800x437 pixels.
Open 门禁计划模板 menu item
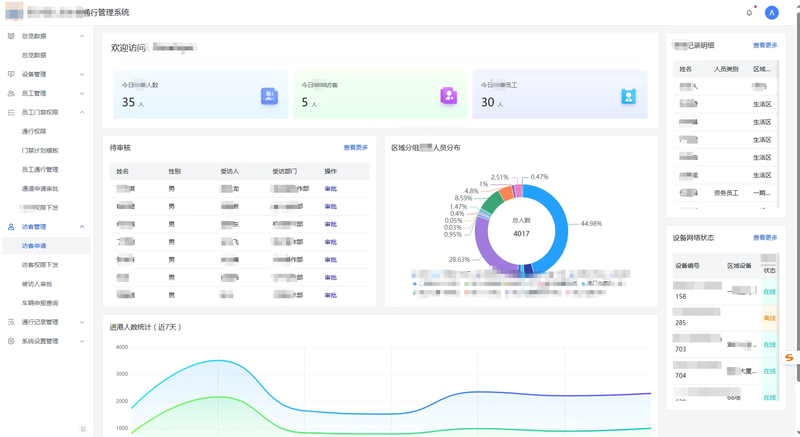(40, 150)
